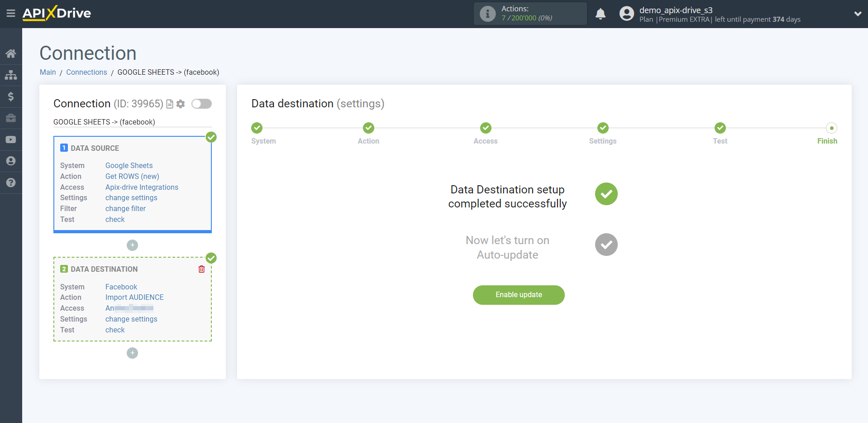Open Apix-drive Integrations access link
This screenshot has height=423, width=868.
click(142, 187)
